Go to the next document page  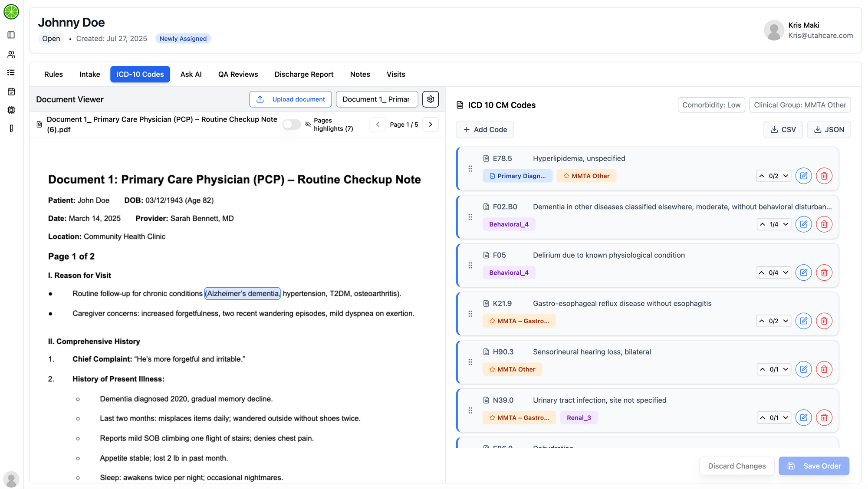[430, 125]
